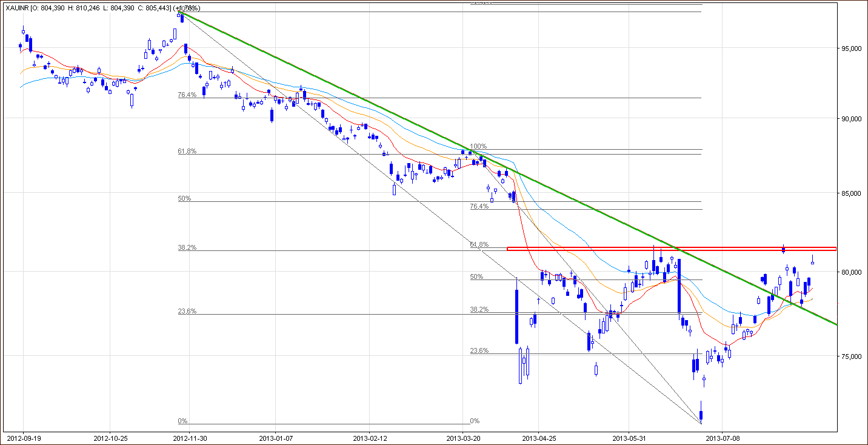This screenshot has height=445, width=868.
Task: Select the 2013-05-31 date label
Action: click(x=629, y=437)
